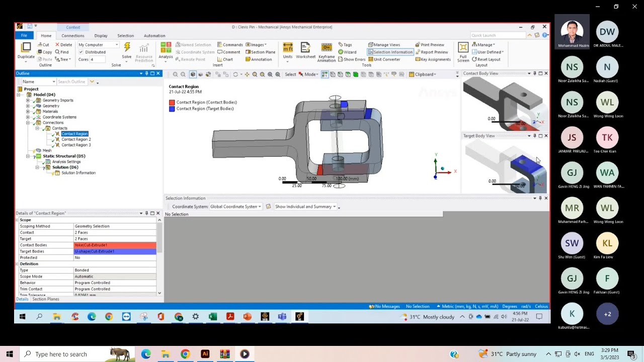
Task: Collapse the Connections tree node
Action: (28, 123)
